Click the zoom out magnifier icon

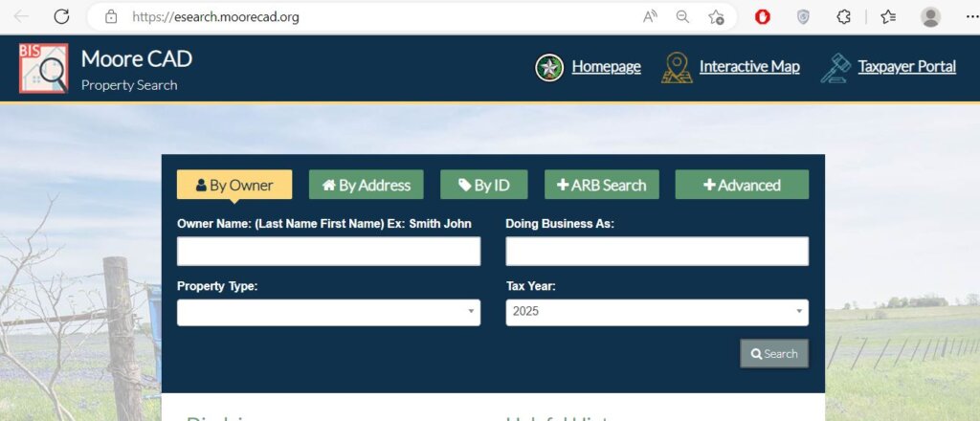(x=682, y=17)
